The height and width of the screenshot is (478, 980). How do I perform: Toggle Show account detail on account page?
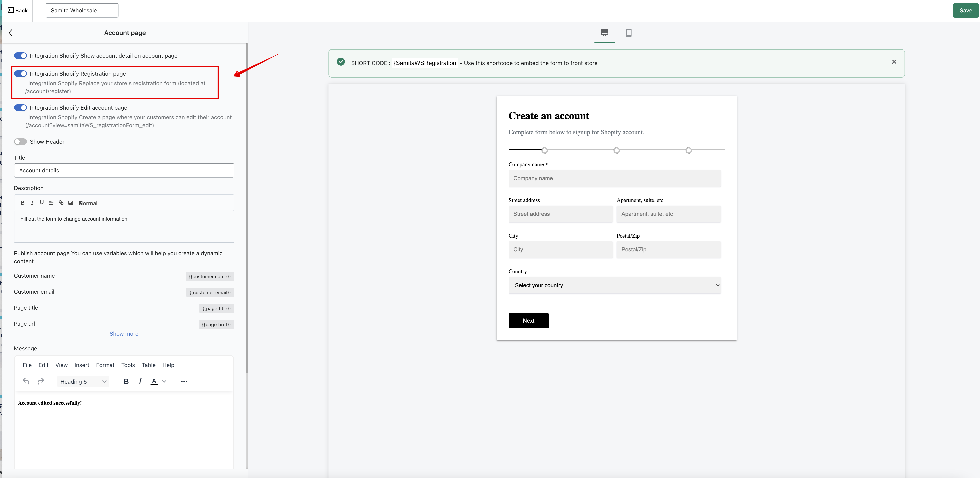point(21,56)
